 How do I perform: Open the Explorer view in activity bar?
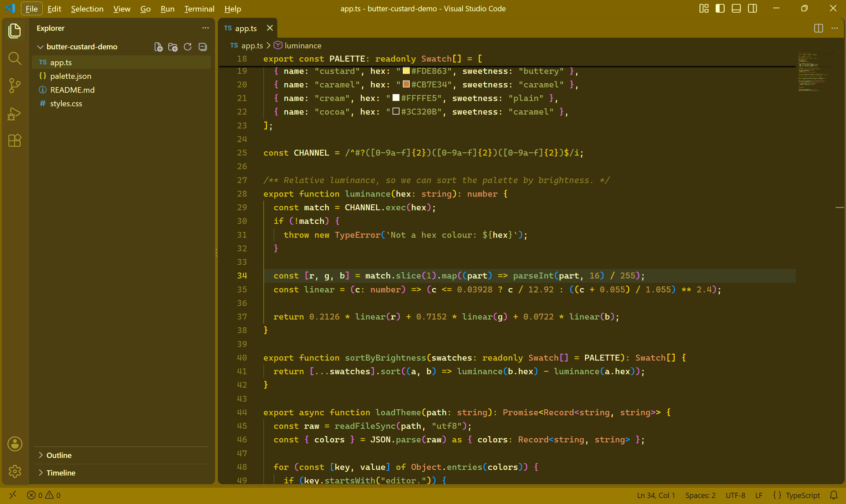15,31
